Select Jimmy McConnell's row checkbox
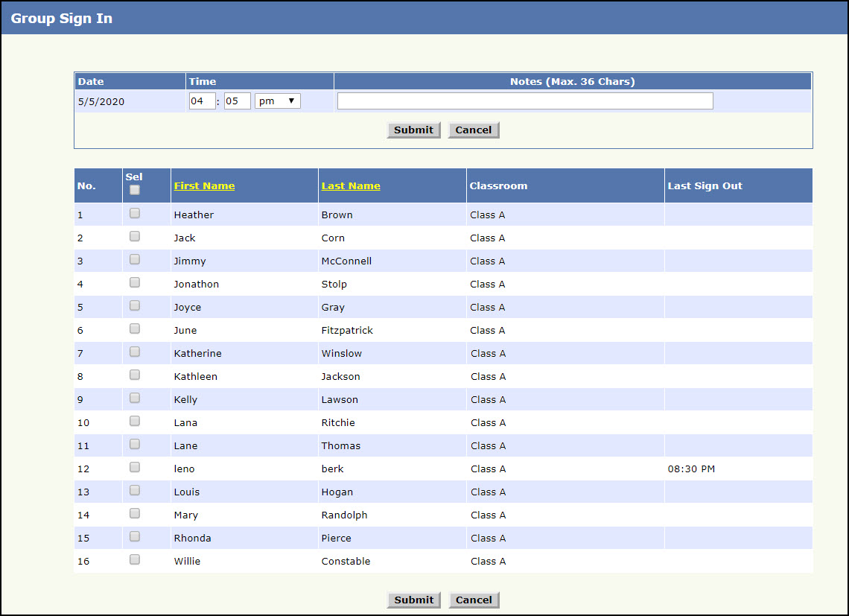This screenshot has height=616, width=849. click(x=135, y=259)
